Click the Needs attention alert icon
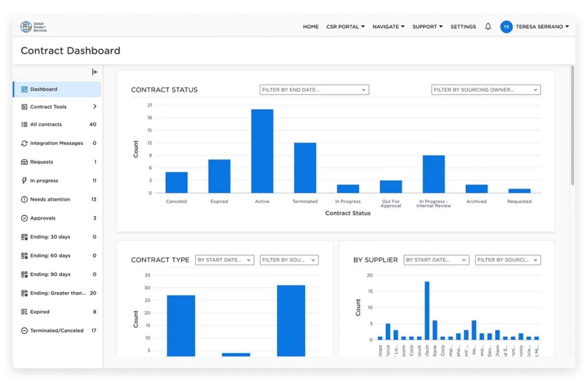The height and width of the screenshot is (392, 588). click(x=24, y=199)
